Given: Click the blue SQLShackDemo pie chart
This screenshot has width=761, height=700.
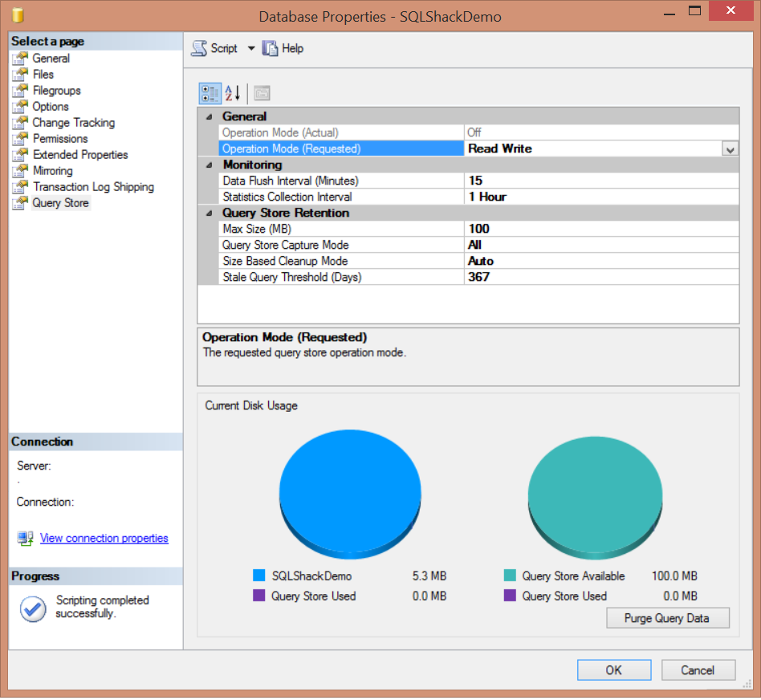Looking at the screenshot, I should pos(350,493).
